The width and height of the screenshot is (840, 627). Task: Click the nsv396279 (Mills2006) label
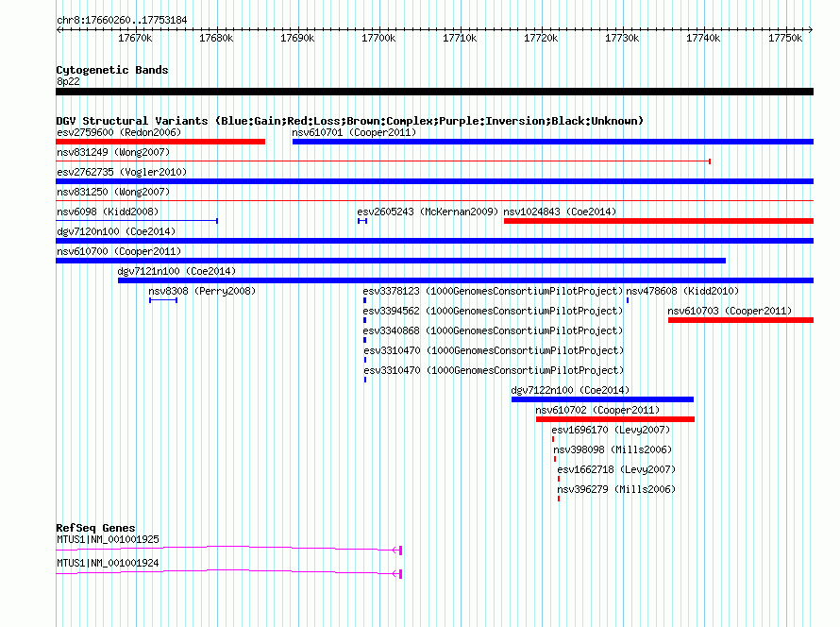(x=616, y=489)
